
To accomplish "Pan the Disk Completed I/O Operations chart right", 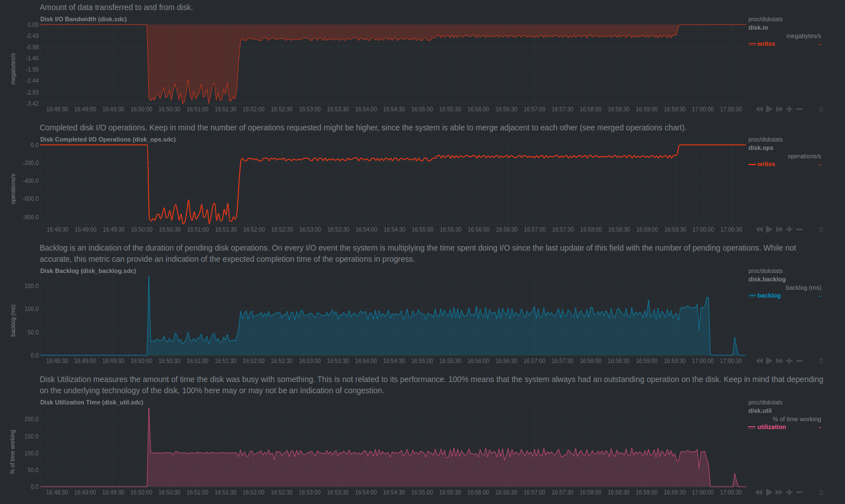I will [780, 229].
